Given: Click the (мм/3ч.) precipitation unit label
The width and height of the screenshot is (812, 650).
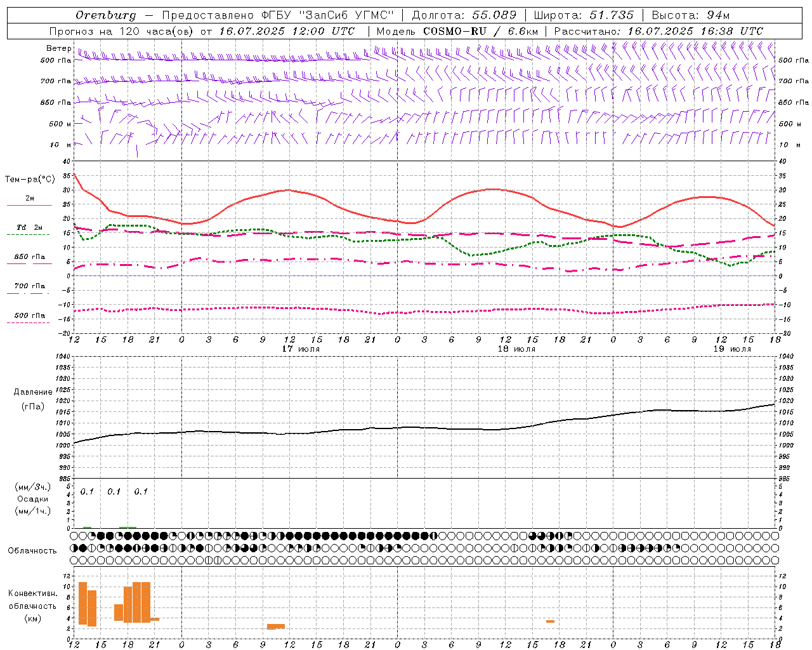Looking at the screenshot, I should [33, 487].
